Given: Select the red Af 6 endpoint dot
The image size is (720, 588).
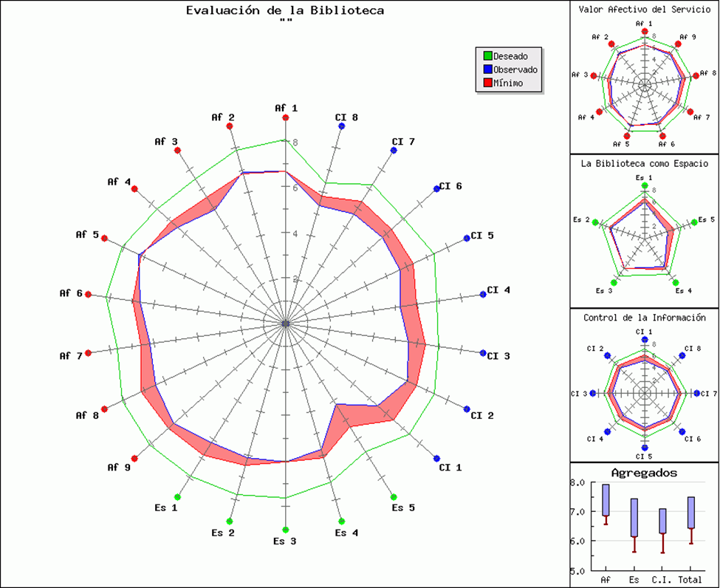Looking at the screenshot, I should tap(88, 295).
